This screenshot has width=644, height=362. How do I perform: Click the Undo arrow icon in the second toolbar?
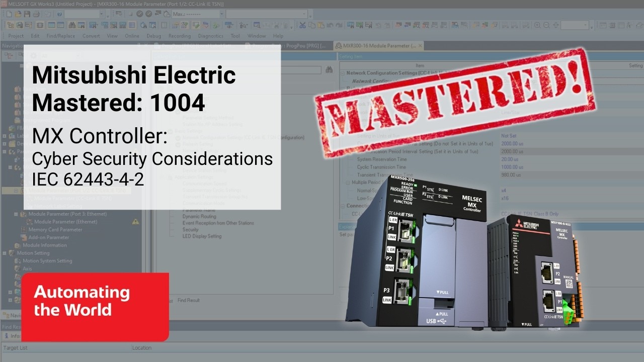(x=330, y=25)
